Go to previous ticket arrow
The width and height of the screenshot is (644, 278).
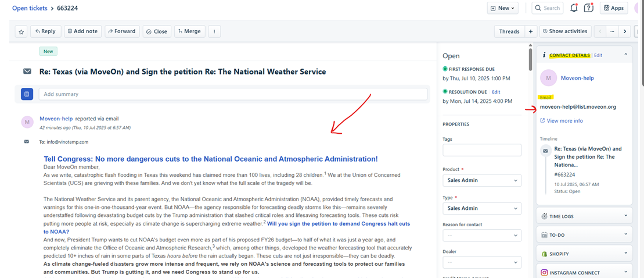pos(600,31)
